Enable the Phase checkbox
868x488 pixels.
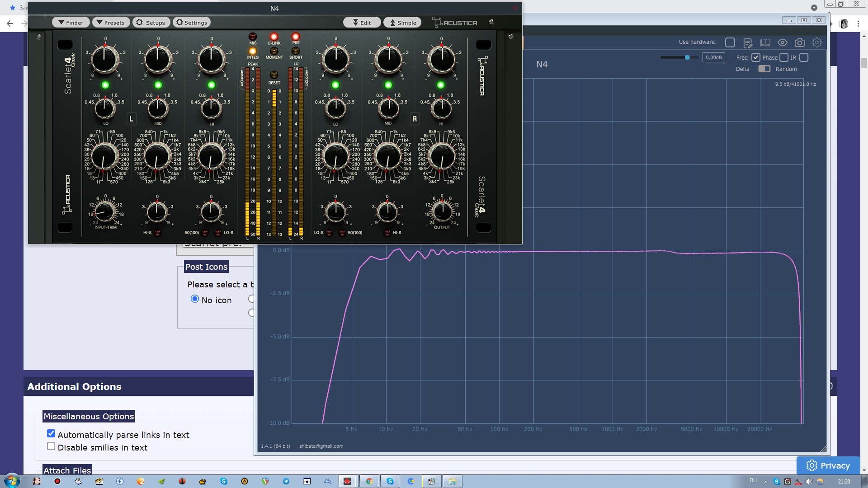tap(784, 57)
